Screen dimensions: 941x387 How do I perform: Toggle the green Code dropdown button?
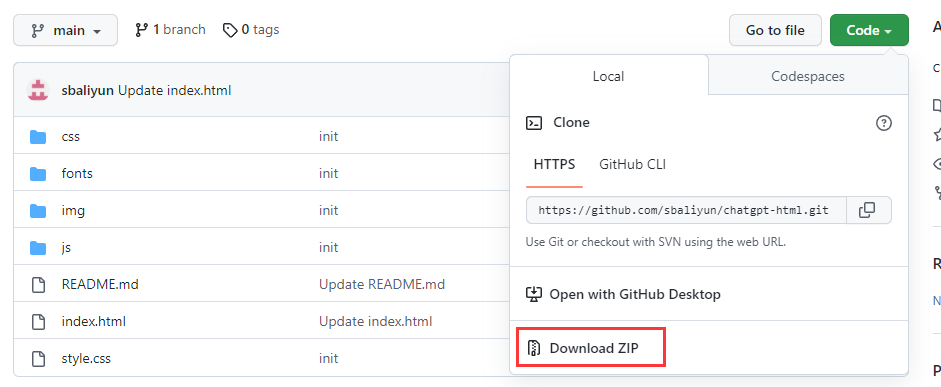coord(869,30)
